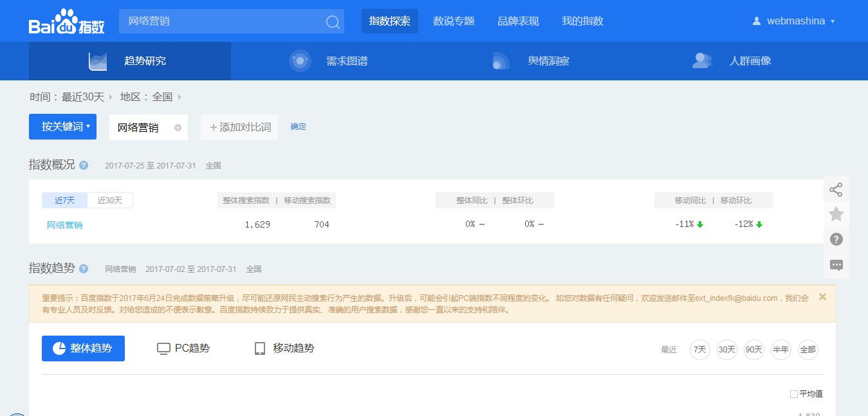Choose the 全部 range button
The height and width of the screenshot is (416, 868).
tap(808, 350)
